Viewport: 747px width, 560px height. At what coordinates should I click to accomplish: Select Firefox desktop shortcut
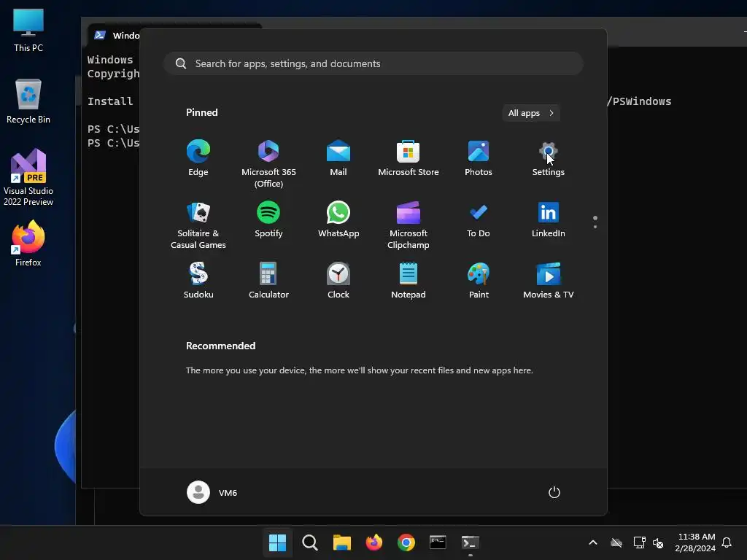28,244
